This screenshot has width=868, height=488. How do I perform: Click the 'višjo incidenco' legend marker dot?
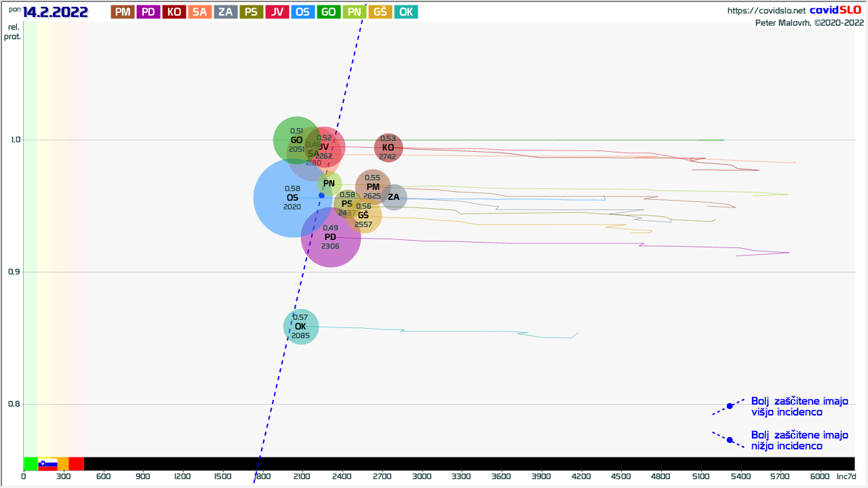[730, 406]
